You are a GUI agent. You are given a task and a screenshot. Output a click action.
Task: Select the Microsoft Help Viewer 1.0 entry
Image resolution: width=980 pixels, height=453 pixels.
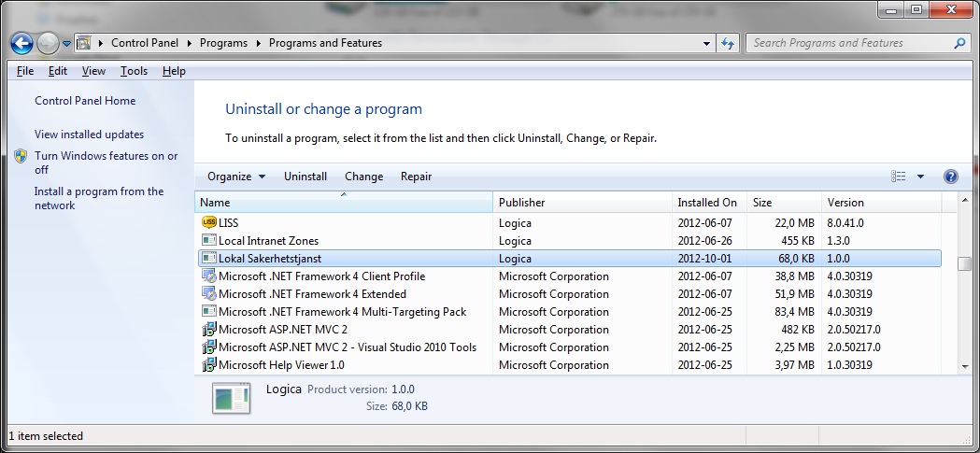[281, 365]
